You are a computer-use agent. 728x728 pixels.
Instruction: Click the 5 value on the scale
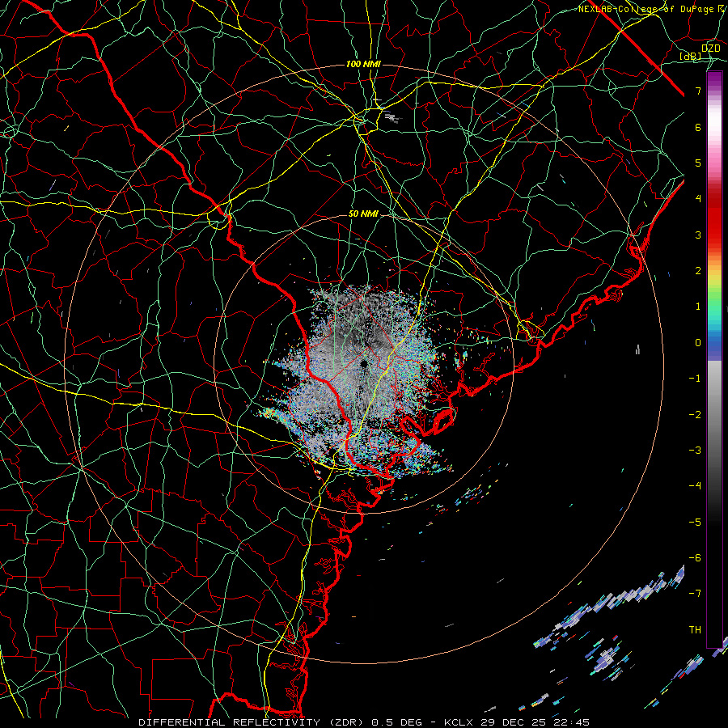pyautogui.click(x=698, y=163)
